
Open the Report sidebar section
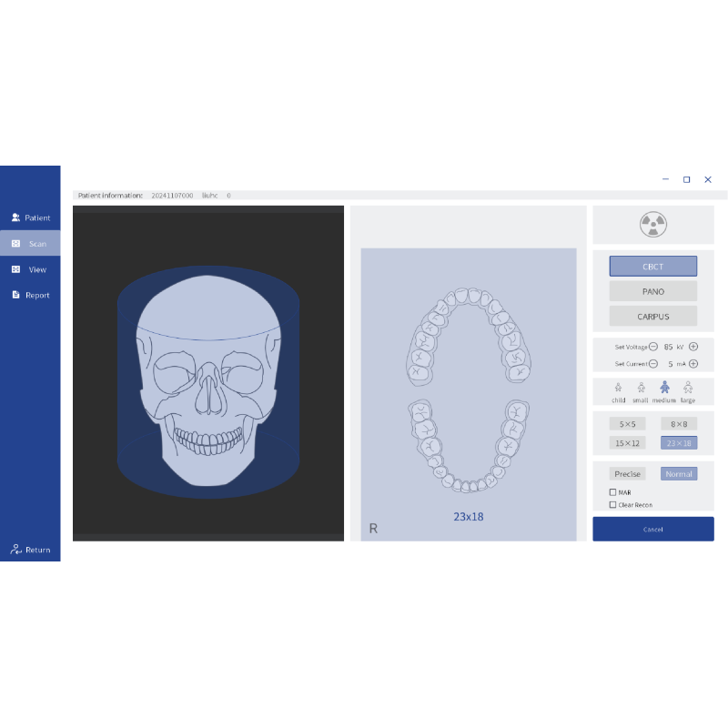pyautogui.click(x=30, y=295)
